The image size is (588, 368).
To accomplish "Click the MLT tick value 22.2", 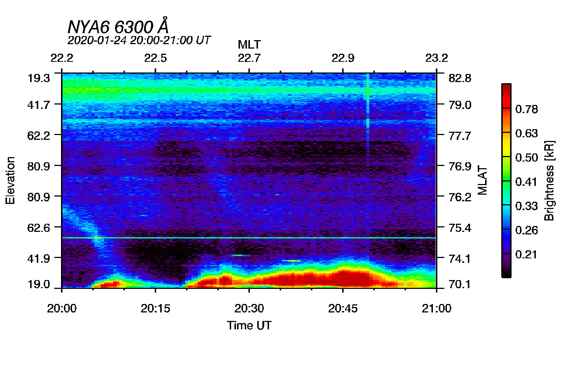I will (x=62, y=58).
